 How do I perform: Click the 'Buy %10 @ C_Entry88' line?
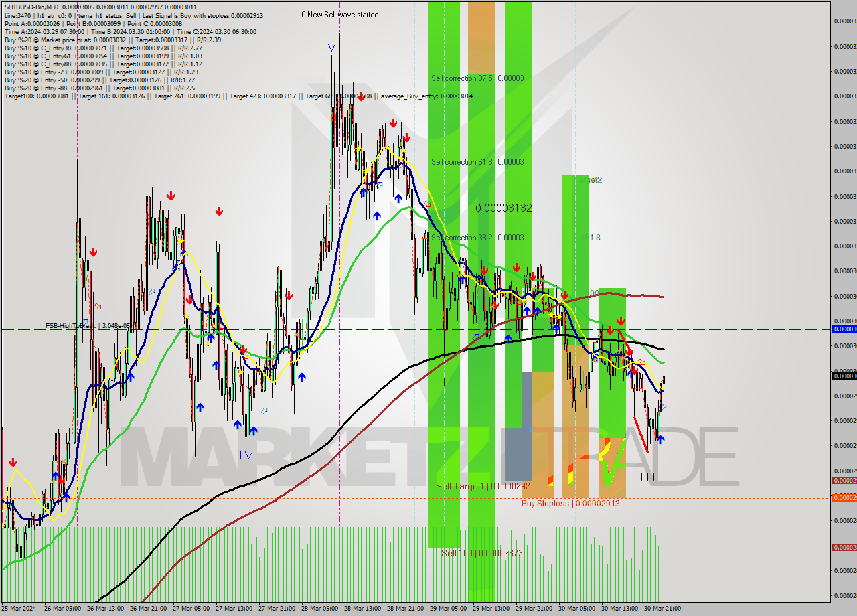pos(102,64)
